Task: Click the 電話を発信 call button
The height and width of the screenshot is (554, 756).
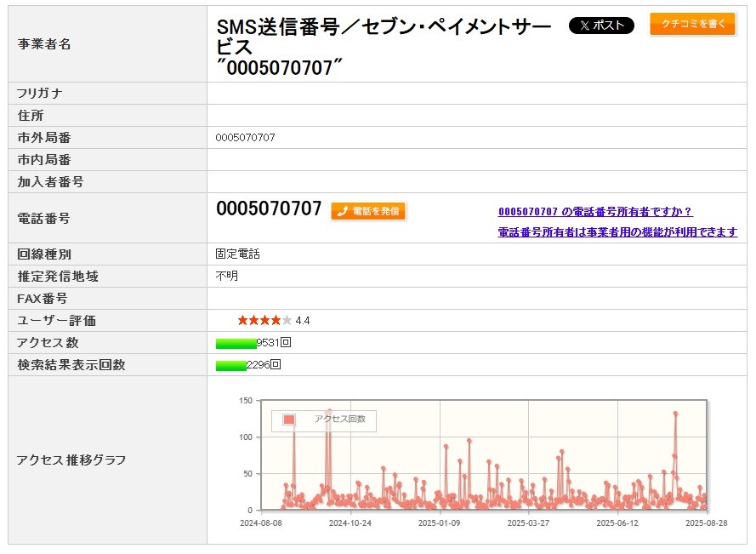Action: 368,211
